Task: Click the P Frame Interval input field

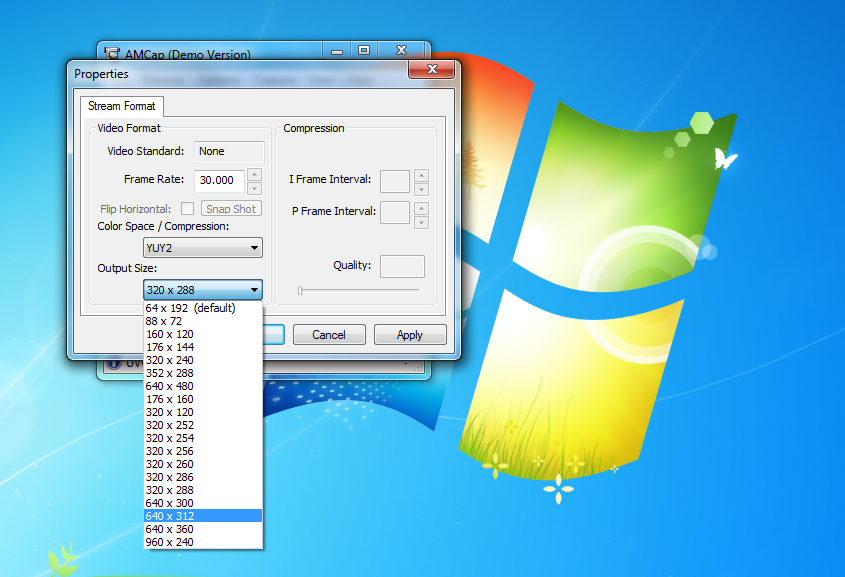Action: (395, 213)
